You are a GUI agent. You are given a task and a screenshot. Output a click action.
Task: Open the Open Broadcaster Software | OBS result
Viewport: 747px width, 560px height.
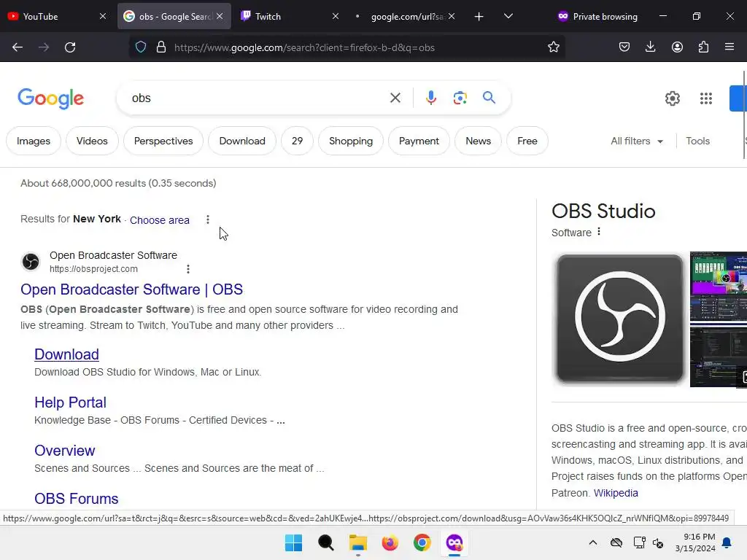pyautogui.click(x=131, y=289)
